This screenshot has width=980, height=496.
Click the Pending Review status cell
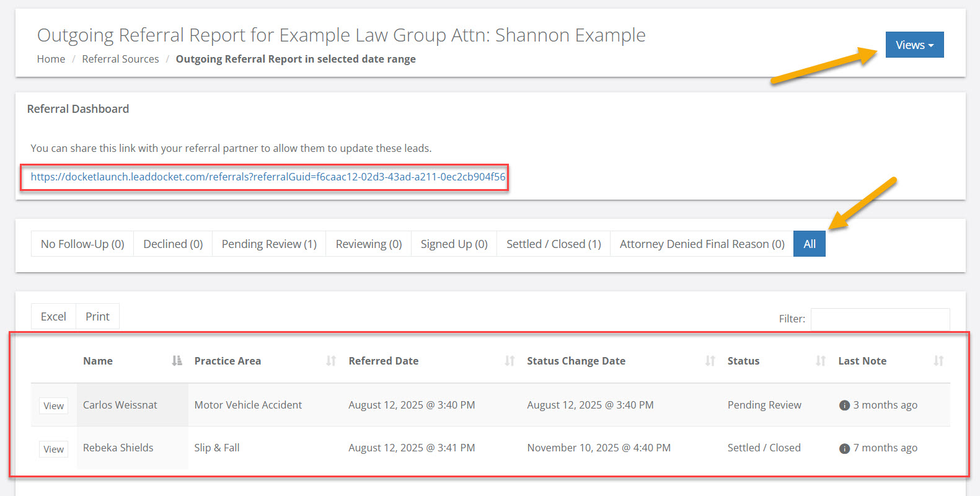coord(777,405)
